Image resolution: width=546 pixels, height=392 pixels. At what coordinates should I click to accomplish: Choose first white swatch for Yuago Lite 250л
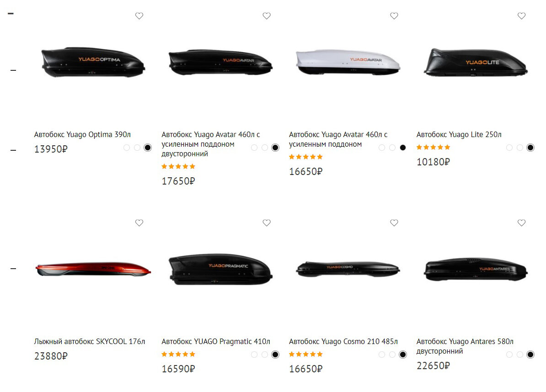click(509, 148)
